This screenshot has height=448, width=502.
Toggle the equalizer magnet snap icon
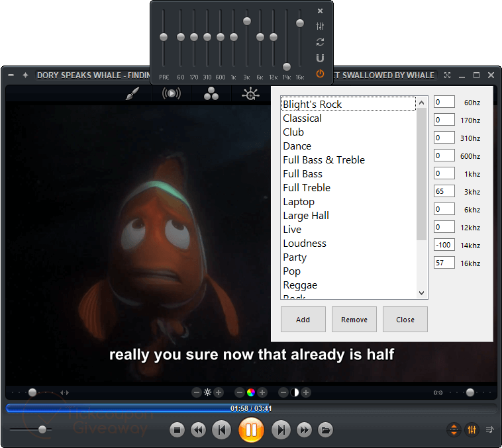click(320, 58)
